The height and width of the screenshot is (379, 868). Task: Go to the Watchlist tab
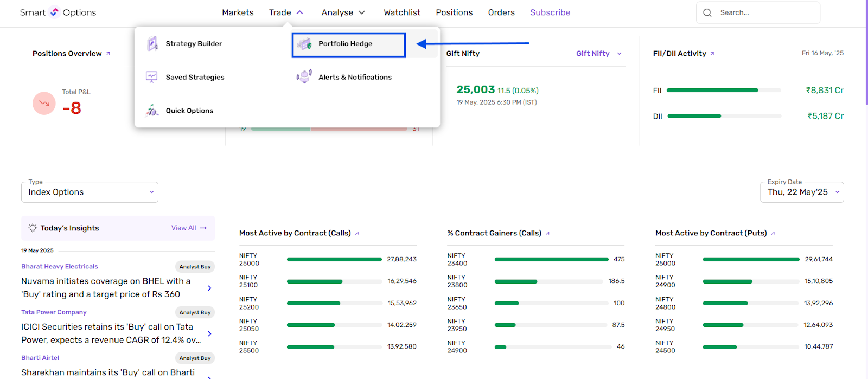[x=402, y=12]
